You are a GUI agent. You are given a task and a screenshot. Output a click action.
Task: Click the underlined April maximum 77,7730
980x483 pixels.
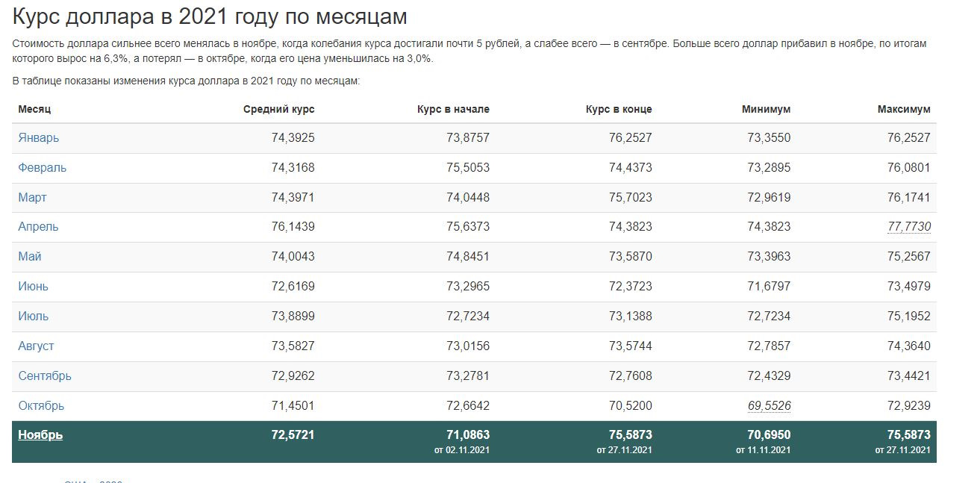[x=909, y=227]
